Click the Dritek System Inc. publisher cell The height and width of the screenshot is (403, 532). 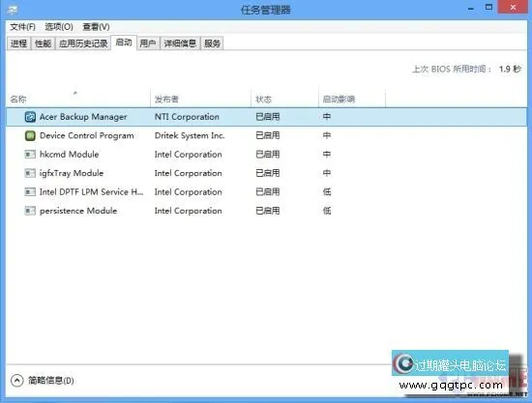190,135
